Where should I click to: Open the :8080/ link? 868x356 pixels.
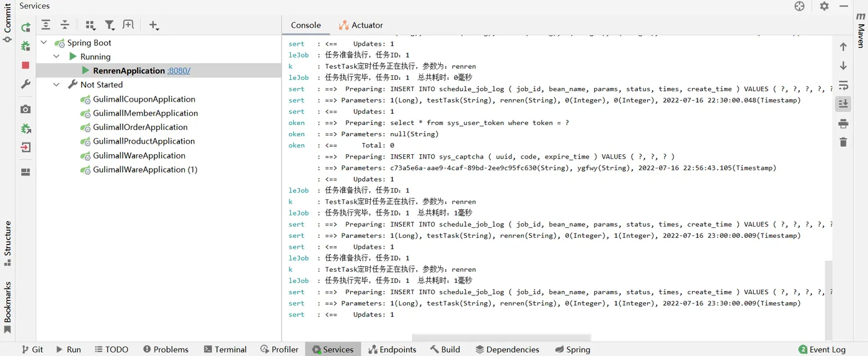coord(179,71)
